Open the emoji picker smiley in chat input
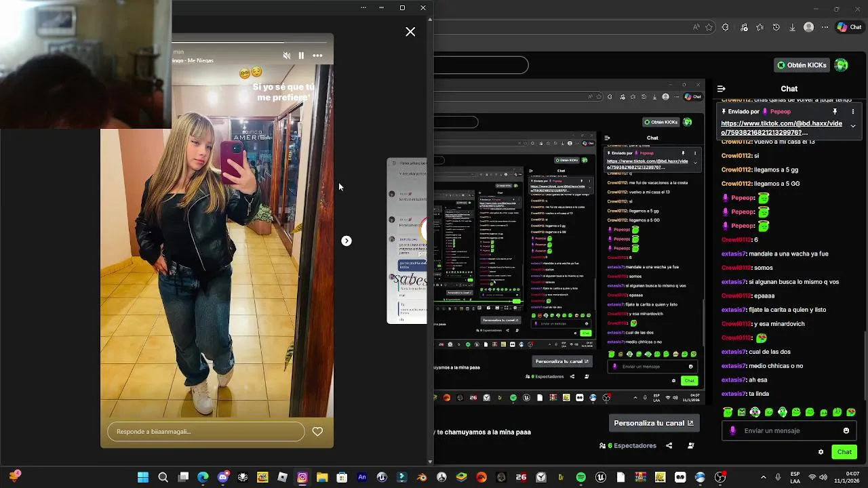Viewport: 868px width, 488px height. (x=846, y=430)
